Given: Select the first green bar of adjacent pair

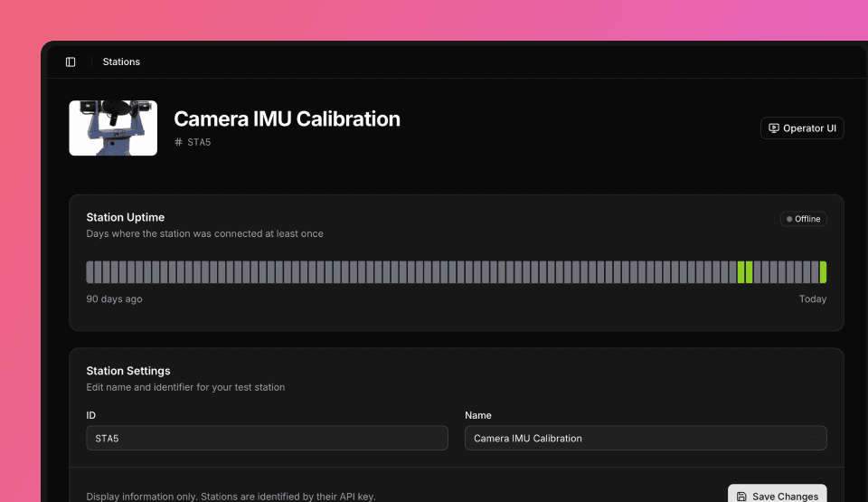Looking at the screenshot, I should coord(741,272).
